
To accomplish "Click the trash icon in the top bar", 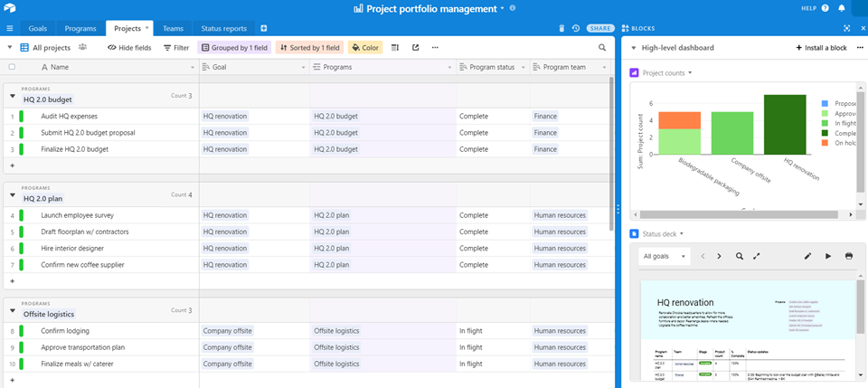I will pyautogui.click(x=561, y=28).
